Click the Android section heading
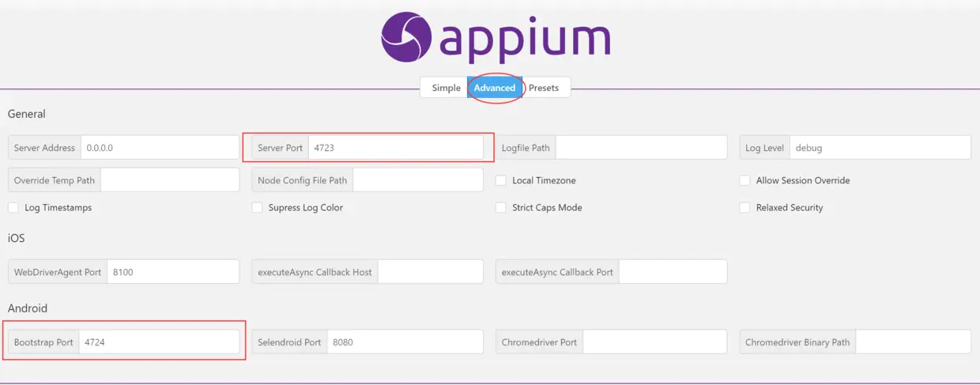This screenshot has width=980, height=385. [28, 308]
